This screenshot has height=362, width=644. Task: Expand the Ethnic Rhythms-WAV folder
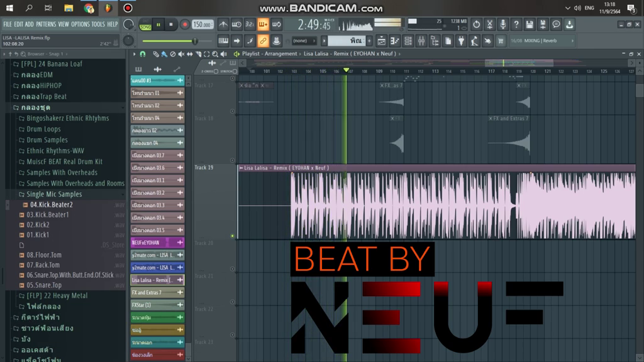(52, 151)
